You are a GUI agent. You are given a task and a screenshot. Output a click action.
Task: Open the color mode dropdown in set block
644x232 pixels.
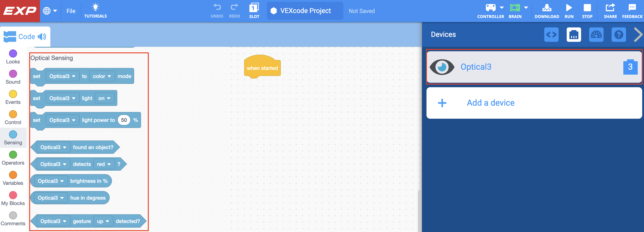pos(102,76)
